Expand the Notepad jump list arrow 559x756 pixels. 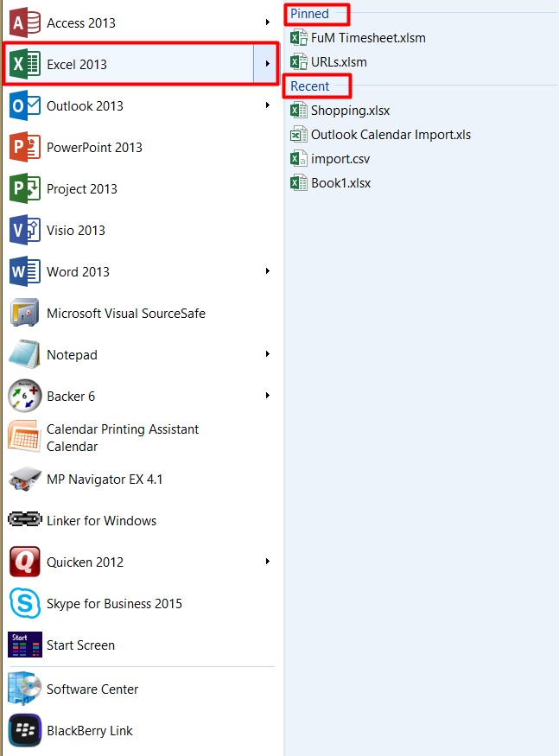267,354
